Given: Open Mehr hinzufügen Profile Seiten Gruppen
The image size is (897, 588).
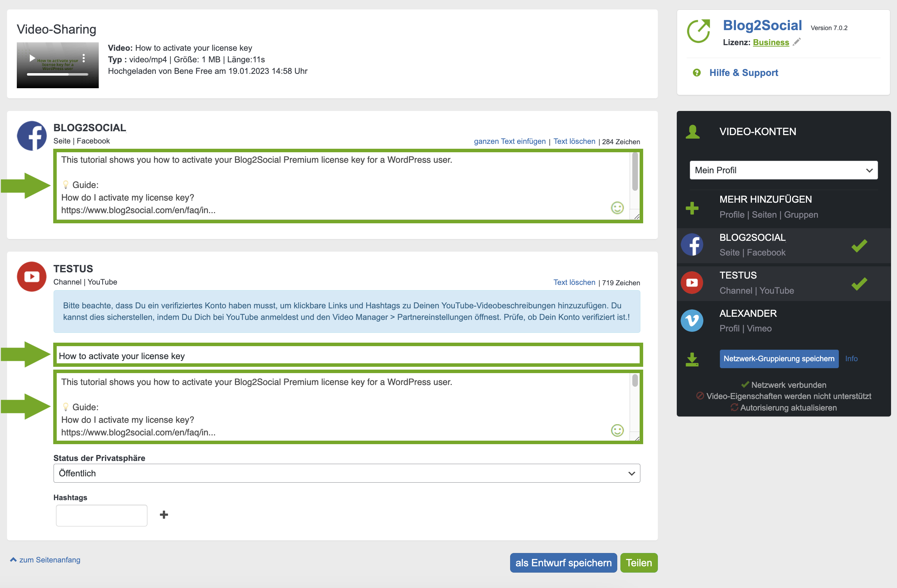Looking at the screenshot, I should 769,207.
